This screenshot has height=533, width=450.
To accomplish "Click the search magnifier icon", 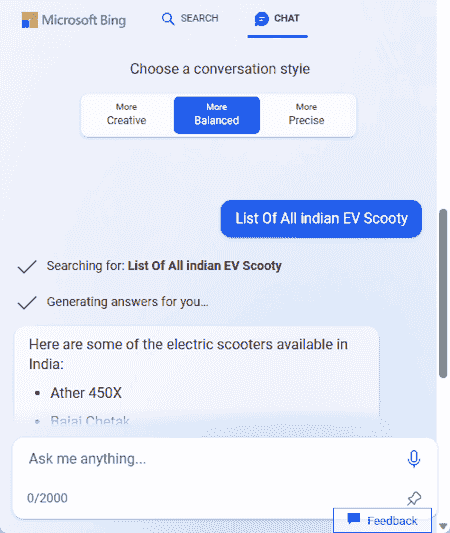I will click(168, 19).
